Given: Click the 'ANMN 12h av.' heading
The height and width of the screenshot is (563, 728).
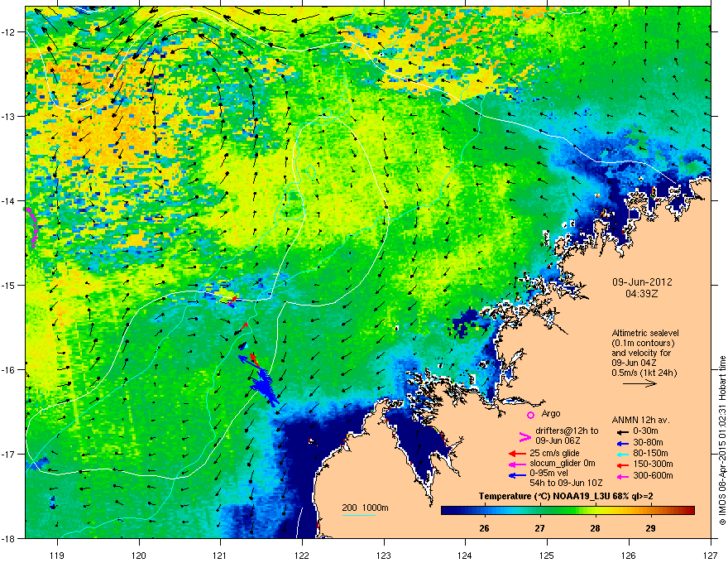Looking at the screenshot, I should click(x=640, y=420).
